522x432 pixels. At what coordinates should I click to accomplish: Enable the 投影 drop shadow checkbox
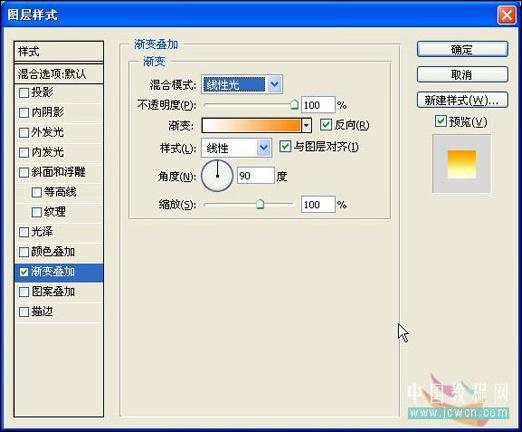click(x=24, y=93)
